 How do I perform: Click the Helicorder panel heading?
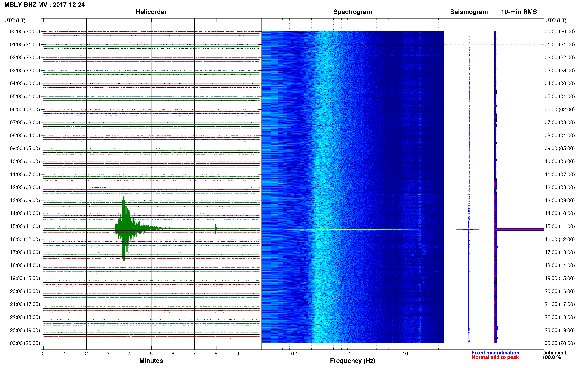point(151,12)
